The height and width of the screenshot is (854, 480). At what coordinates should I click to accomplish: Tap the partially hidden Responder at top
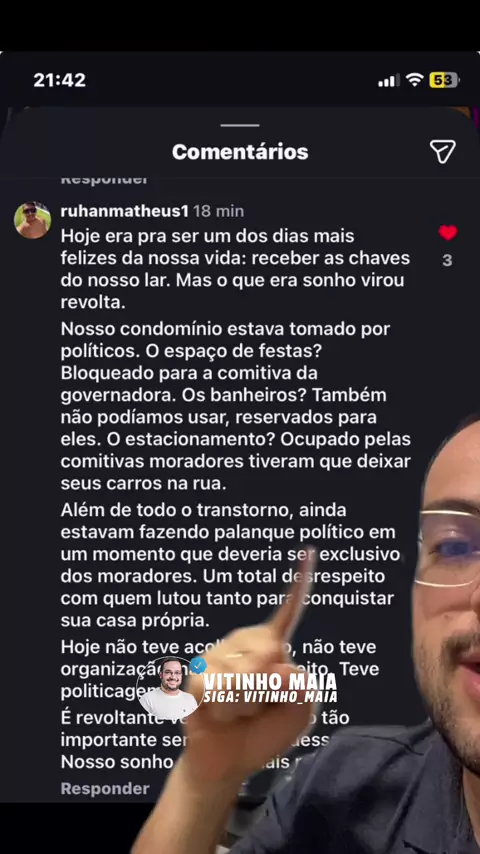(104, 180)
